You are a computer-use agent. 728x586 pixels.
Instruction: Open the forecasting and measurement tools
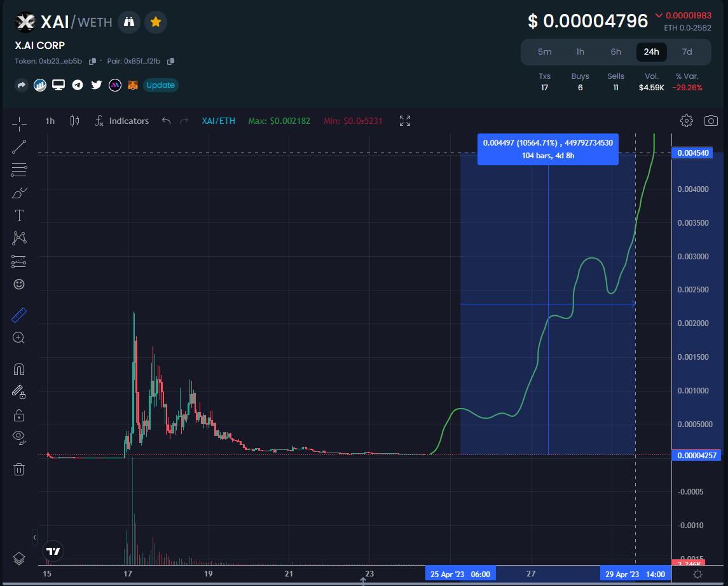pyautogui.click(x=19, y=262)
